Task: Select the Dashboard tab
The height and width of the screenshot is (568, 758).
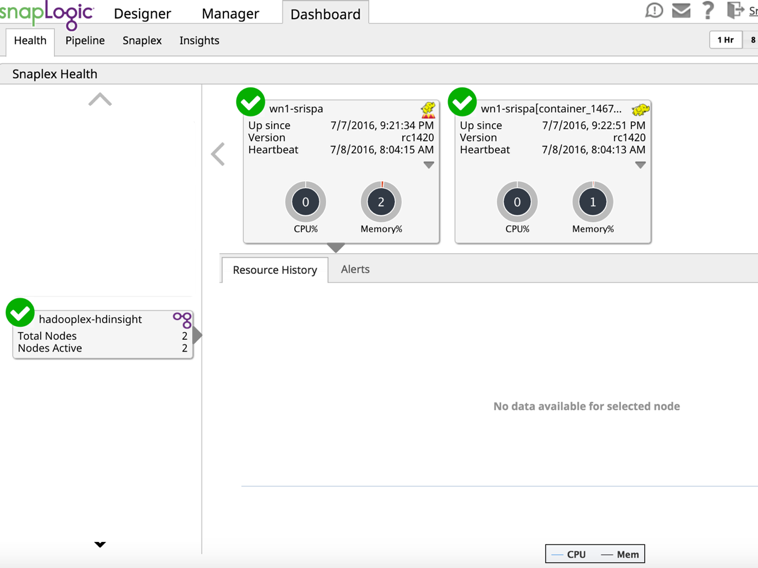Action: point(325,14)
